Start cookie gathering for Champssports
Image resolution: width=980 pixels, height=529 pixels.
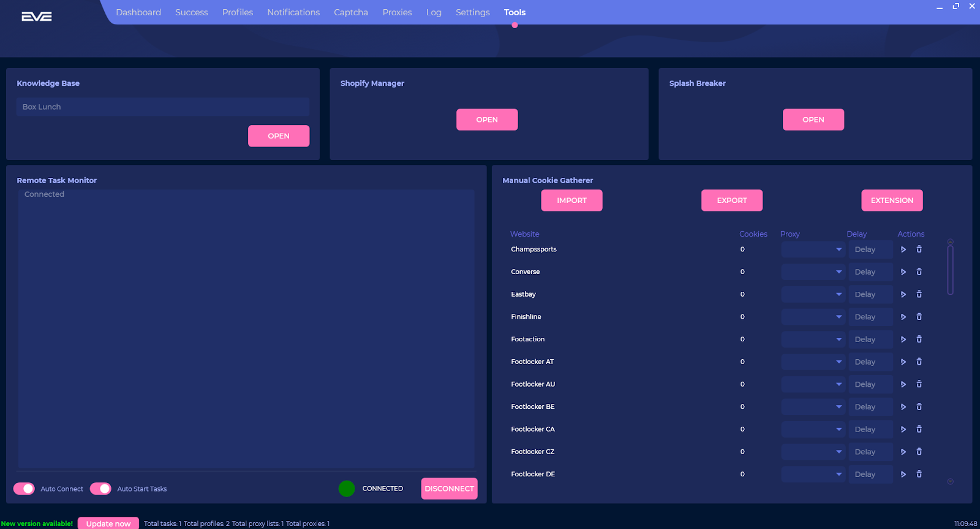point(903,249)
